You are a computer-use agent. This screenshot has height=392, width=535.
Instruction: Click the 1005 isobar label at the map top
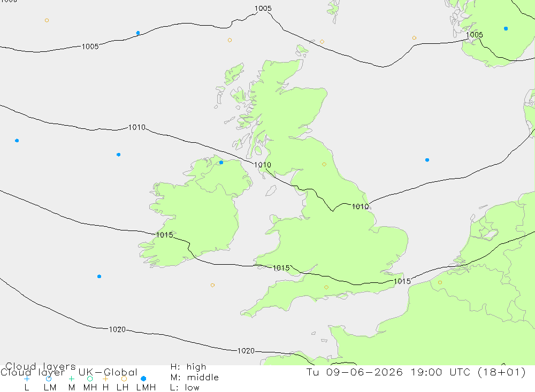(263, 9)
